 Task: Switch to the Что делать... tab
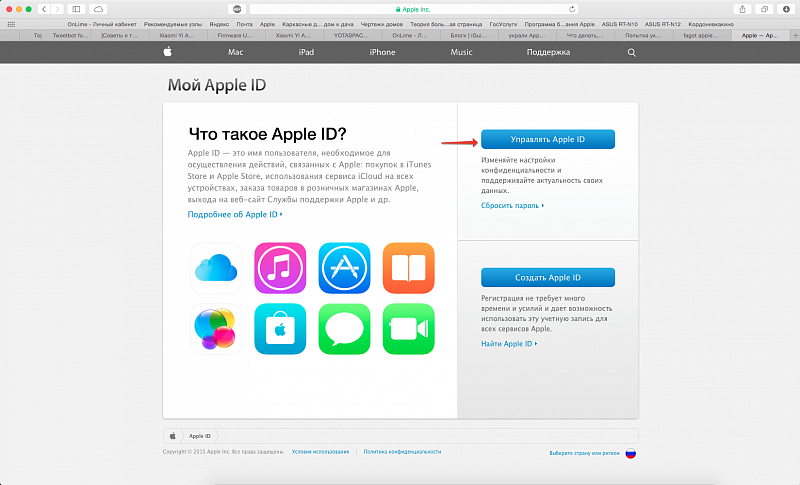[585, 35]
